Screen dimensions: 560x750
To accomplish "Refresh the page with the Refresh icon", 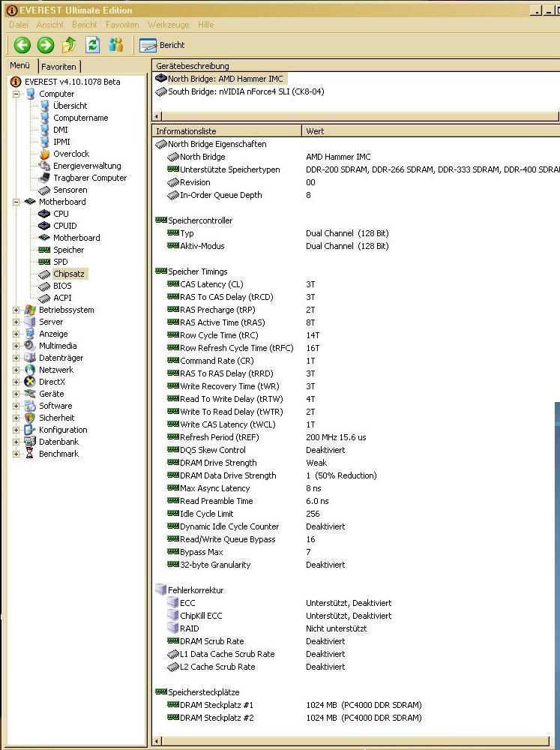I will [93, 45].
